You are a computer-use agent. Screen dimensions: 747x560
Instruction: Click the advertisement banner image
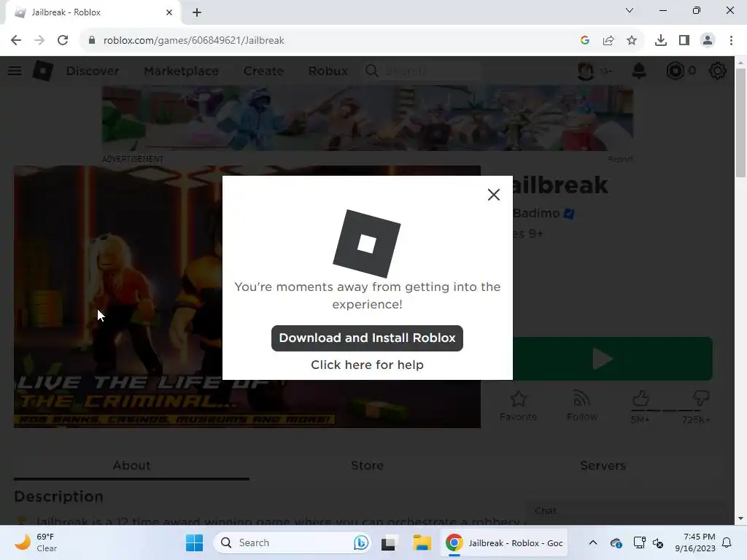368,118
